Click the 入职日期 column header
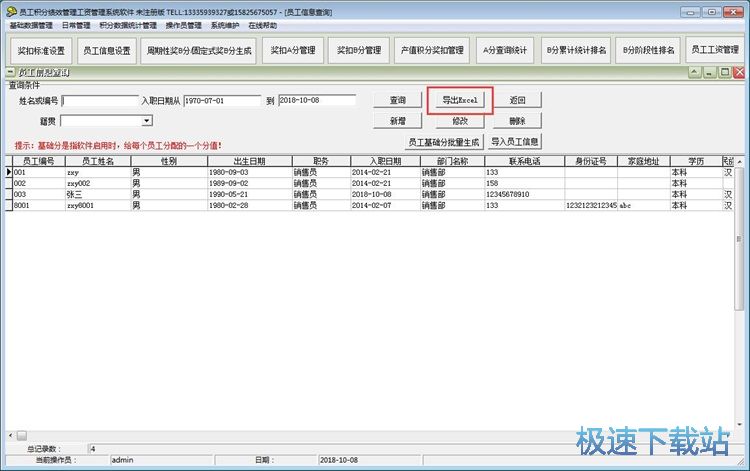This screenshot has height=471, width=750. click(x=386, y=161)
